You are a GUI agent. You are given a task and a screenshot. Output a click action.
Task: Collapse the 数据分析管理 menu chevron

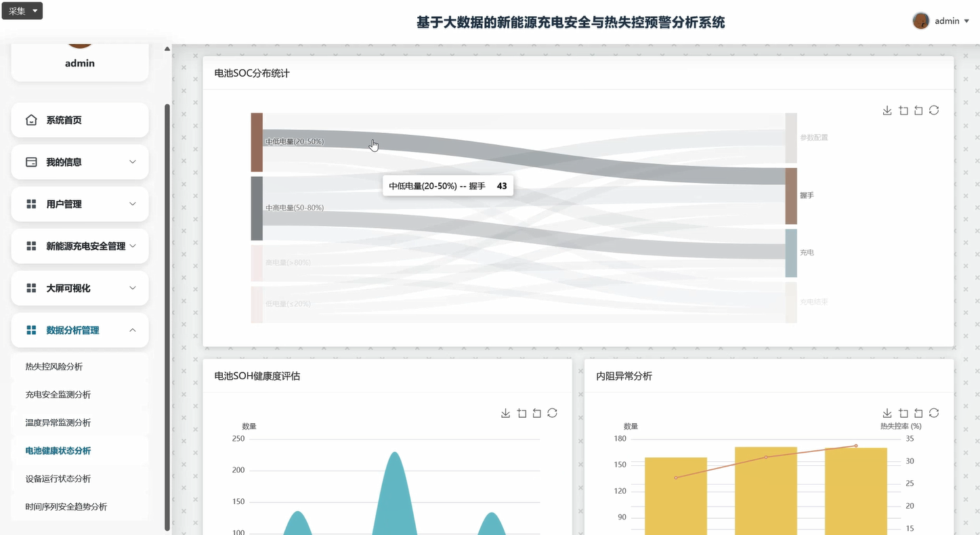pos(133,330)
